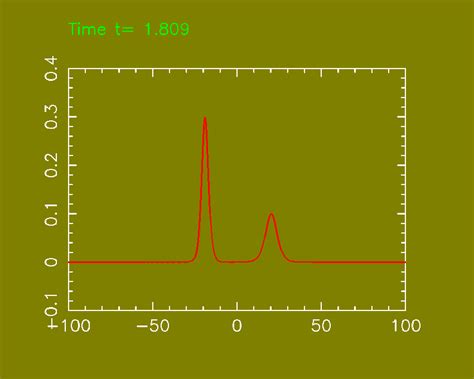Click the 0.3 y-axis label
This screenshot has height=379, width=474.
tap(51, 117)
